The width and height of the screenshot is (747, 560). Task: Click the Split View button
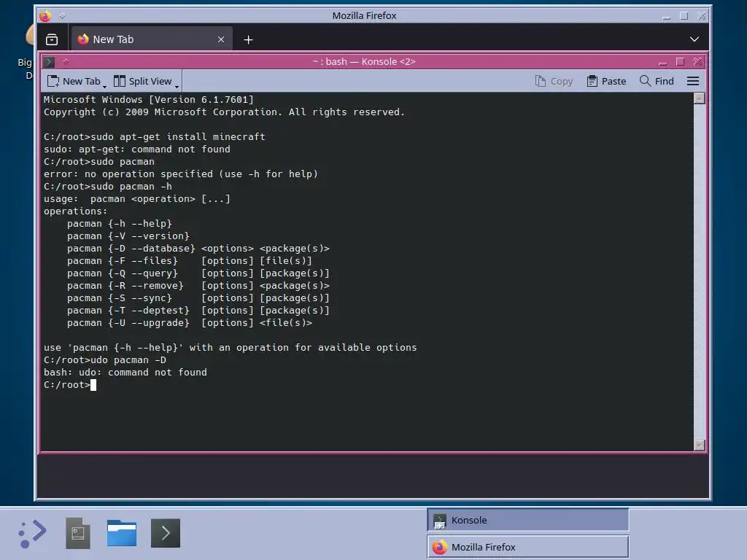pyautogui.click(x=142, y=82)
